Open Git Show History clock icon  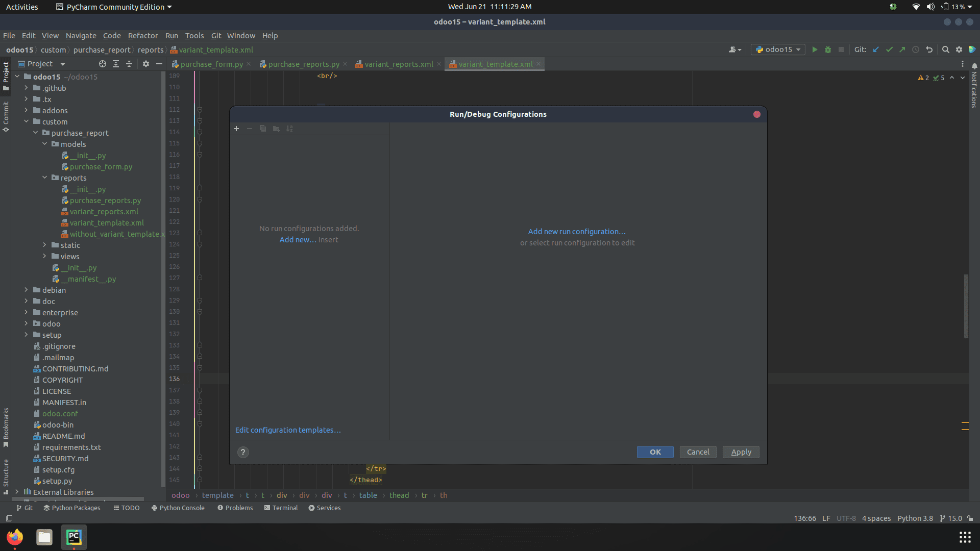[x=916, y=49]
